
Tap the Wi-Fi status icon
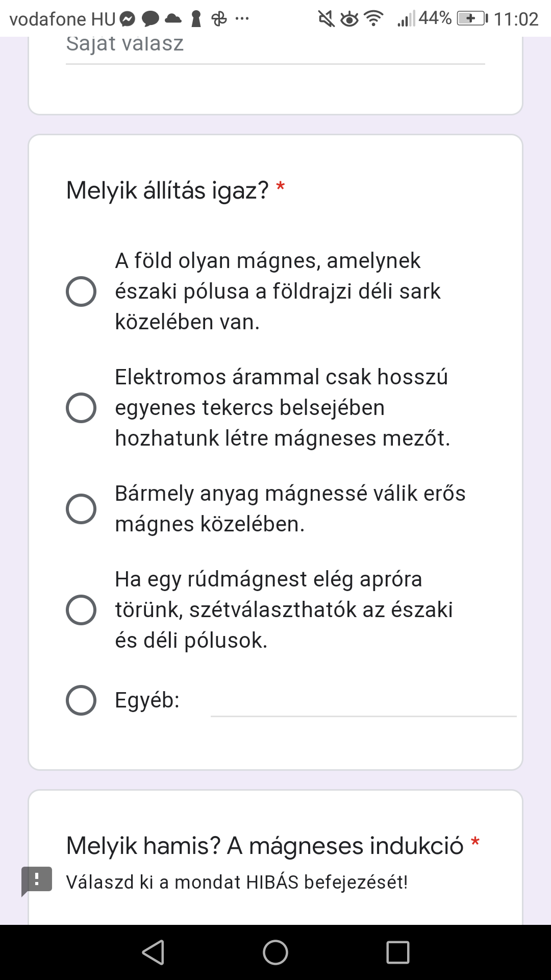[x=374, y=19]
